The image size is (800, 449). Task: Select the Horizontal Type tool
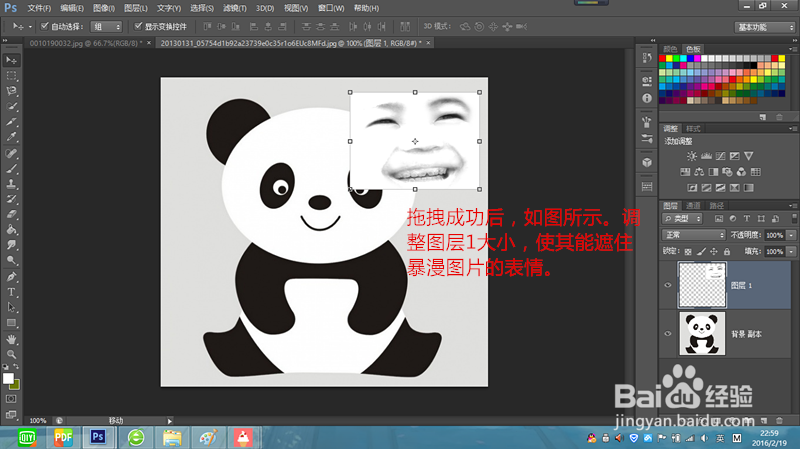pyautogui.click(x=11, y=292)
